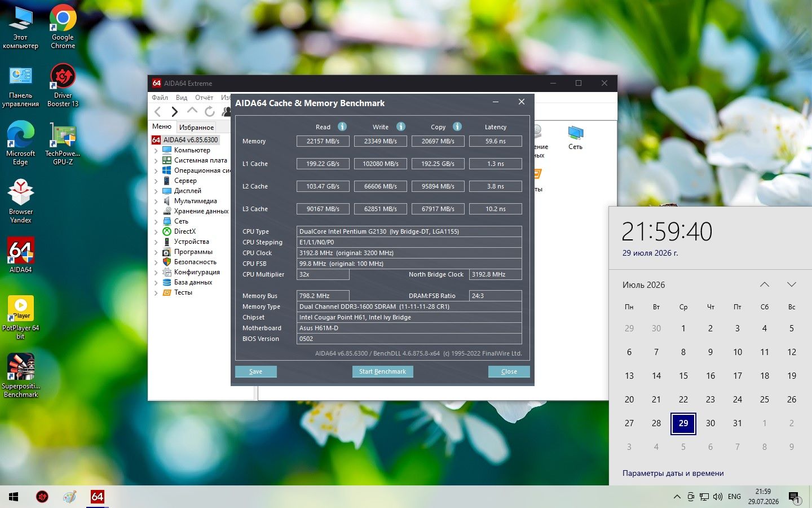Click the ENG language indicator in taskbar
Screen dimensions: 812x508
point(734,497)
